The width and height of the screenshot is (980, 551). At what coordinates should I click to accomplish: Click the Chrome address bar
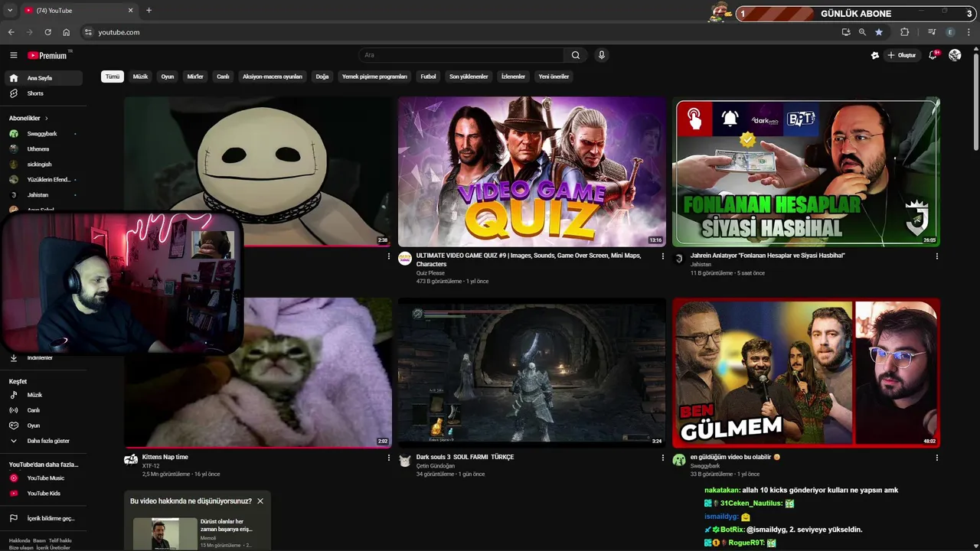(459, 32)
